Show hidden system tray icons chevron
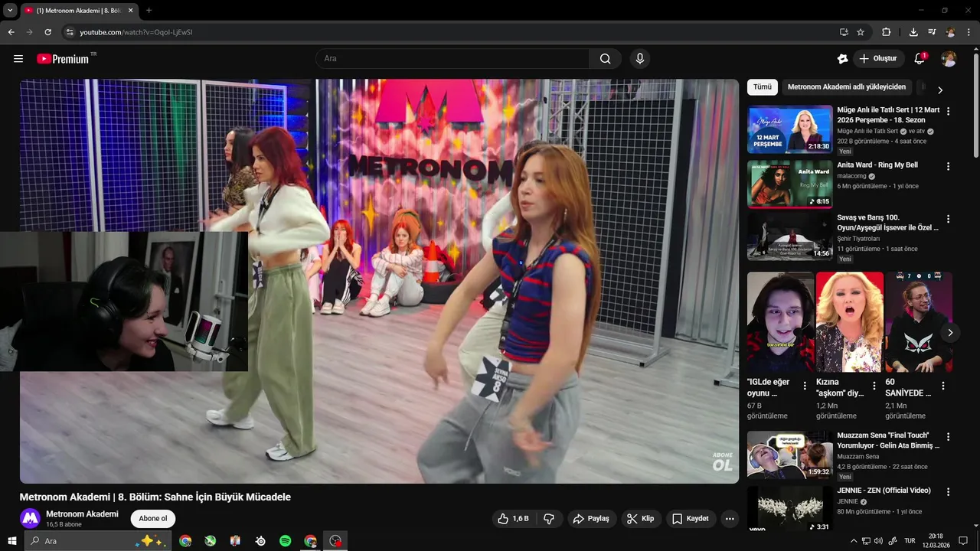Image resolution: width=980 pixels, height=551 pixels. pyautogui.click(x=854, y=541)
